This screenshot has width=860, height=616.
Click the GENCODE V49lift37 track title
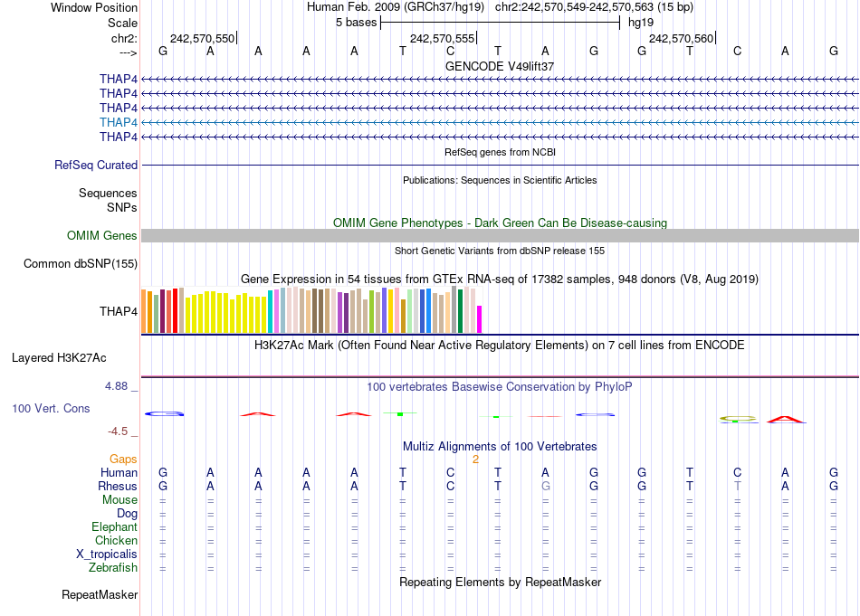coord(500,66)
